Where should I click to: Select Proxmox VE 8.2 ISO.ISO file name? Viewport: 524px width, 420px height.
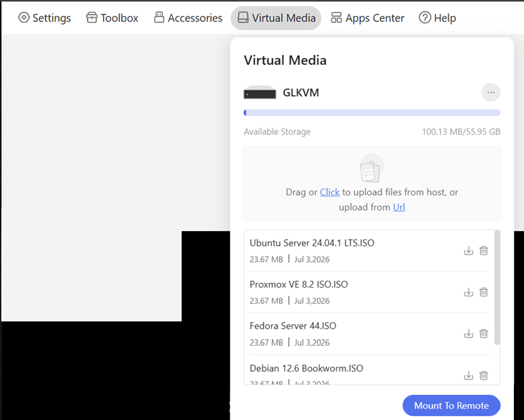point(298,284)
